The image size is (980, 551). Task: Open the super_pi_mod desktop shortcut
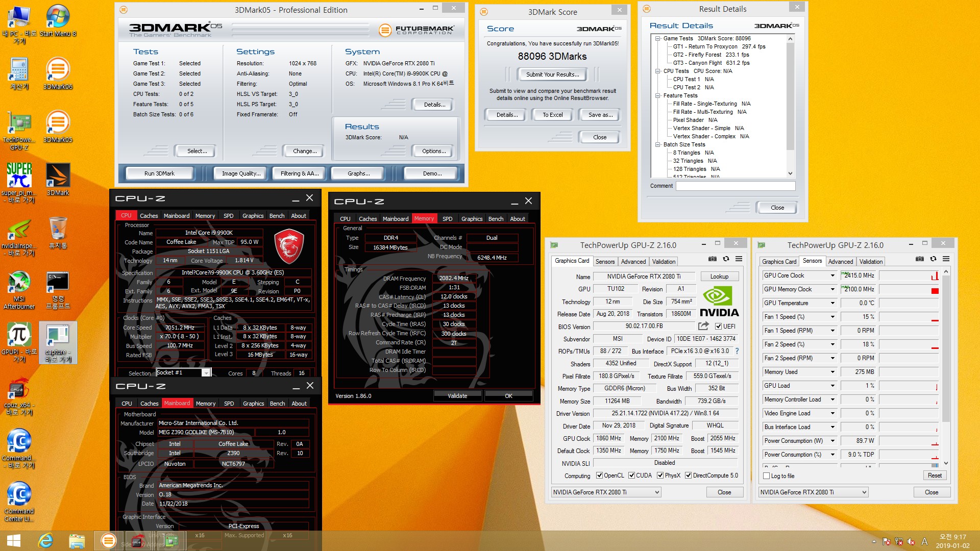(19, 184)
